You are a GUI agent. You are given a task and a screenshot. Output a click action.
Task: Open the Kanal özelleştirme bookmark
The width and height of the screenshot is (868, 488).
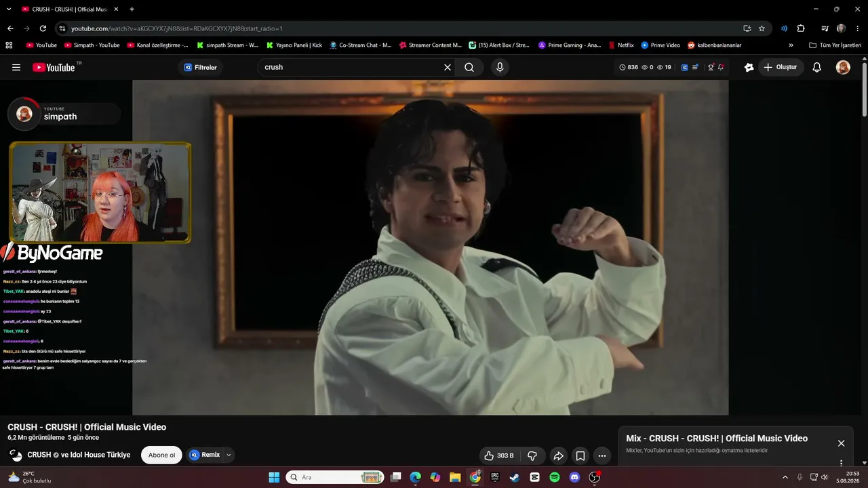point(157,45)
